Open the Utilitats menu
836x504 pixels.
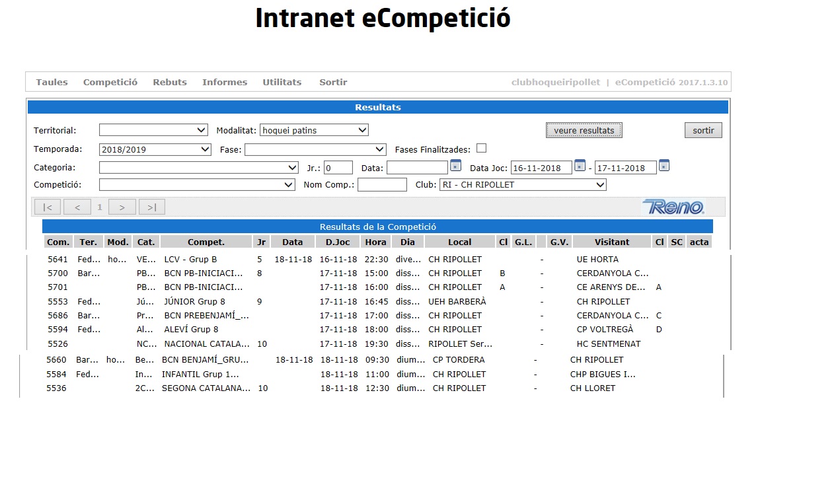click(x=282, y=82)
